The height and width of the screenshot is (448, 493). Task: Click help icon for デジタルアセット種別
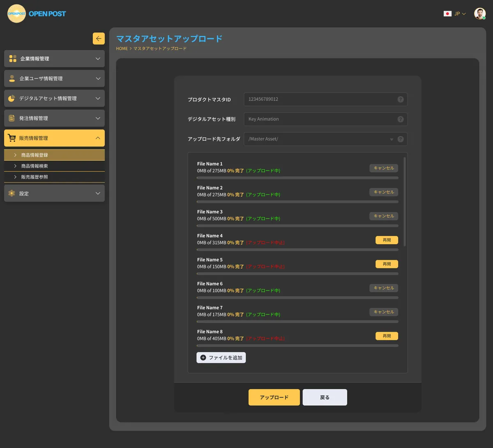tap(401, 119)
